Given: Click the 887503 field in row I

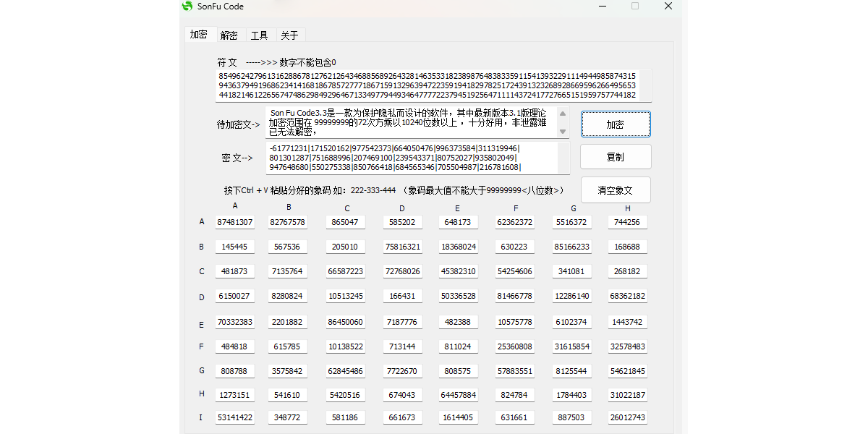Looking at the screenshot, I should click(572, 417).
